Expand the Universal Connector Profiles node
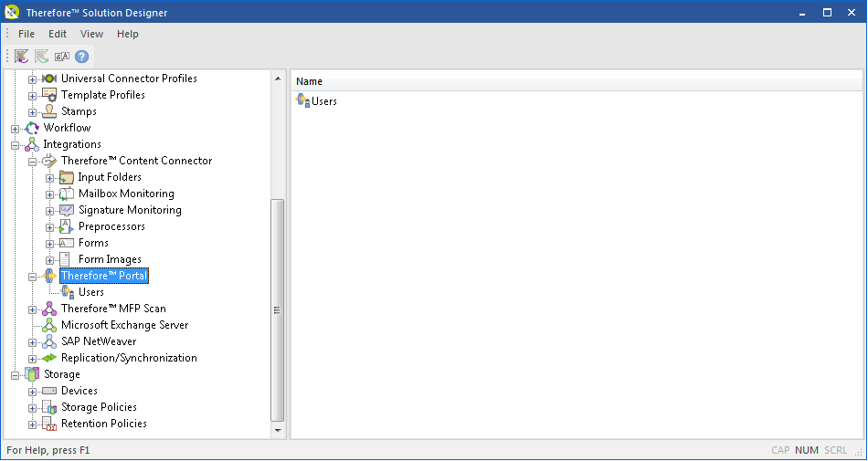The width and height of the screenshot is (868, 461). pyautogui.click(x=32, y=79)
